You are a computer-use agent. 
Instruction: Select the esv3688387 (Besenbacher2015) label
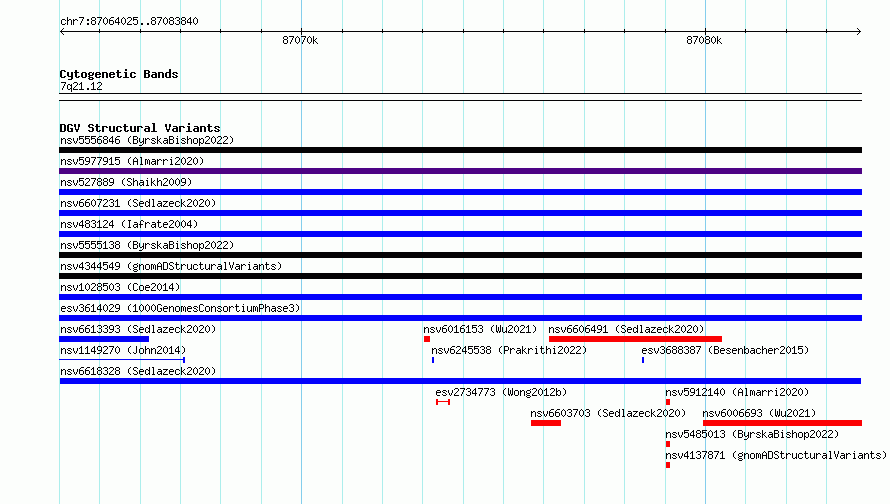pyautogui.click(x=725, y=350)
